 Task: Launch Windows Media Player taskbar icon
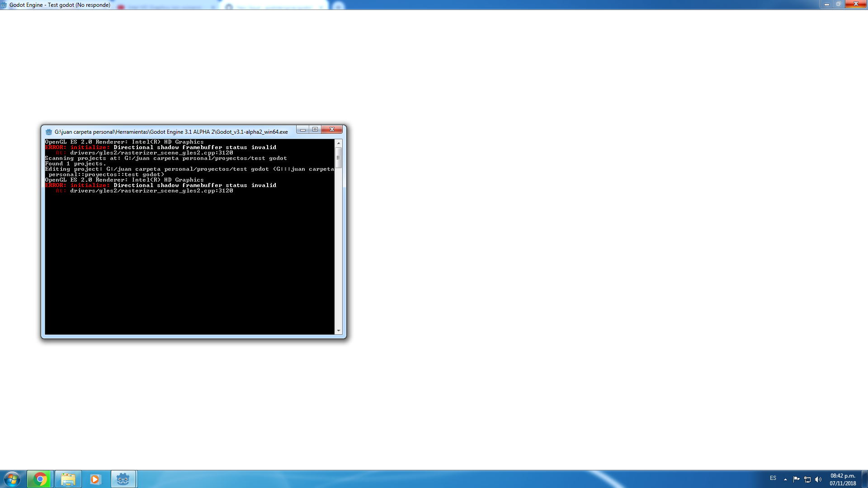tap(95, 479)
